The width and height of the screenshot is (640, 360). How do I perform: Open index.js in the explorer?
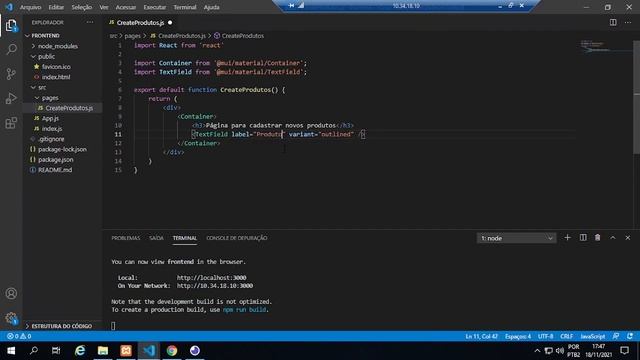[52, 129]
